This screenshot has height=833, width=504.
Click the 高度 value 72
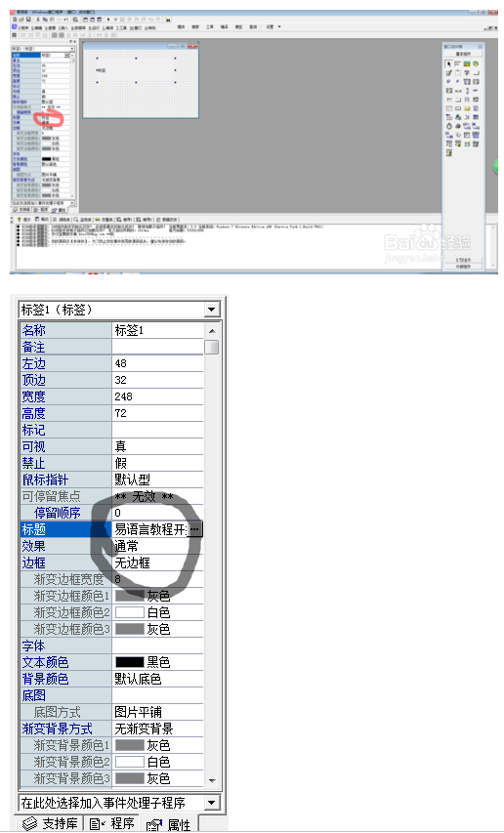coord(157,413)
